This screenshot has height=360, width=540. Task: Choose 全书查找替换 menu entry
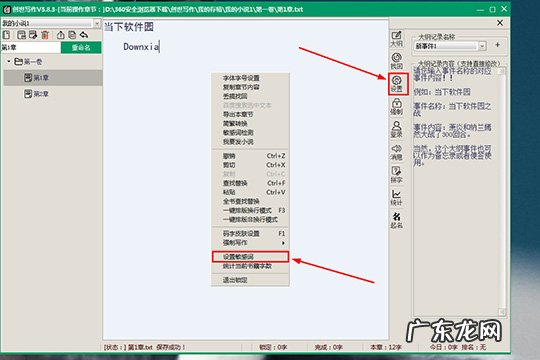tap(250, 201)
